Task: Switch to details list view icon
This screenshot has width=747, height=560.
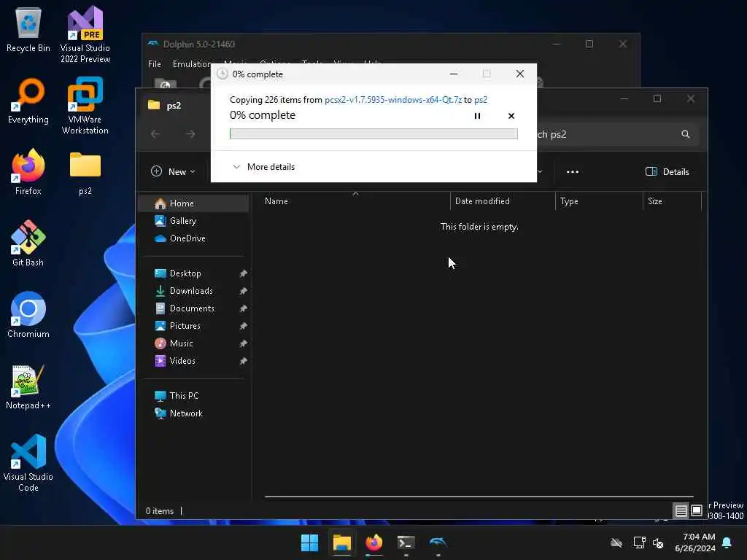Action: pos(681,510)
